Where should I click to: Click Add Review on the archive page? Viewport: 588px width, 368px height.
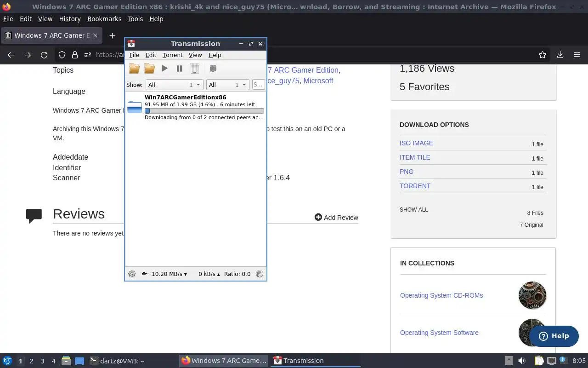click(x=336, y=218)
